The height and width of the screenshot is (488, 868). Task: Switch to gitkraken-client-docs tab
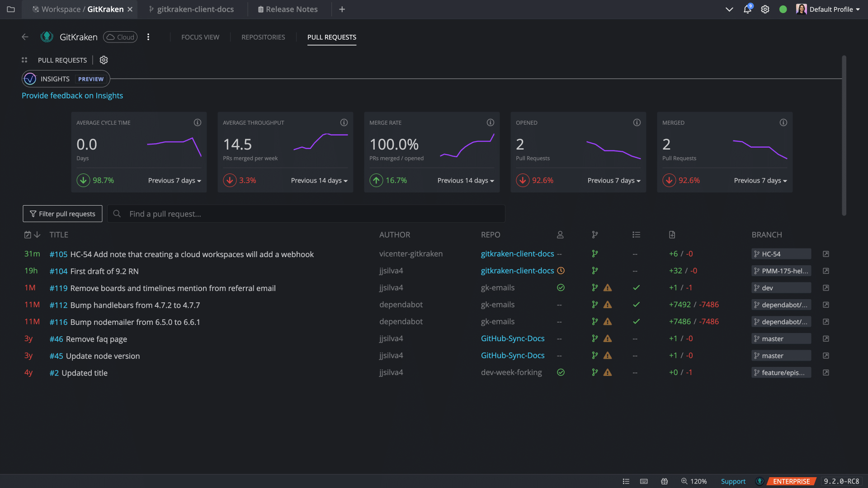click(x=192, y=9)
